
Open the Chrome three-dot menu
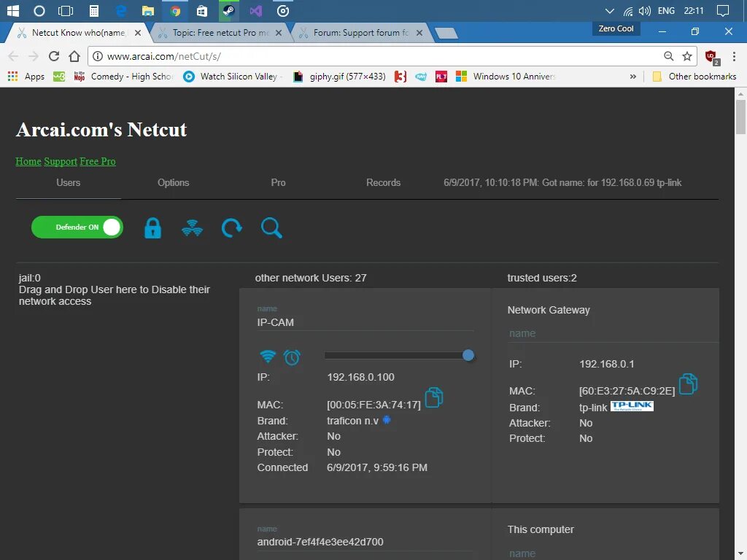(734, 56)
